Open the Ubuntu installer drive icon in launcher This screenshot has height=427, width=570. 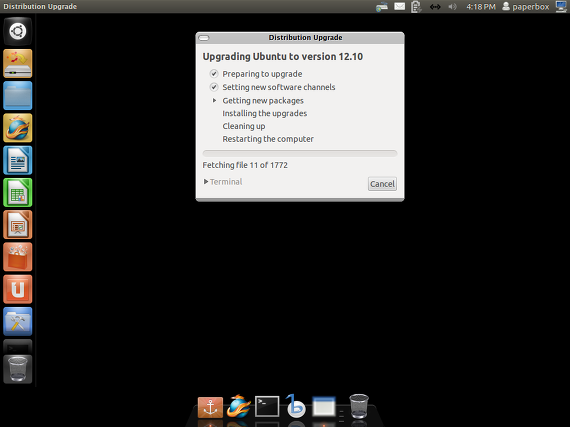pyautogui.click(x=17, y=64)
